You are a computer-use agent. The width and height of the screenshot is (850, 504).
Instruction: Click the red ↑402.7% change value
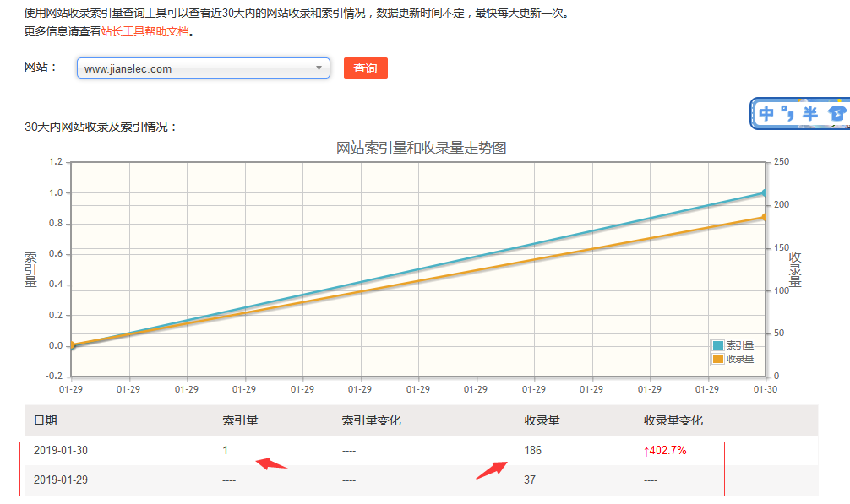pyautogui.click(x=665, y=451)
